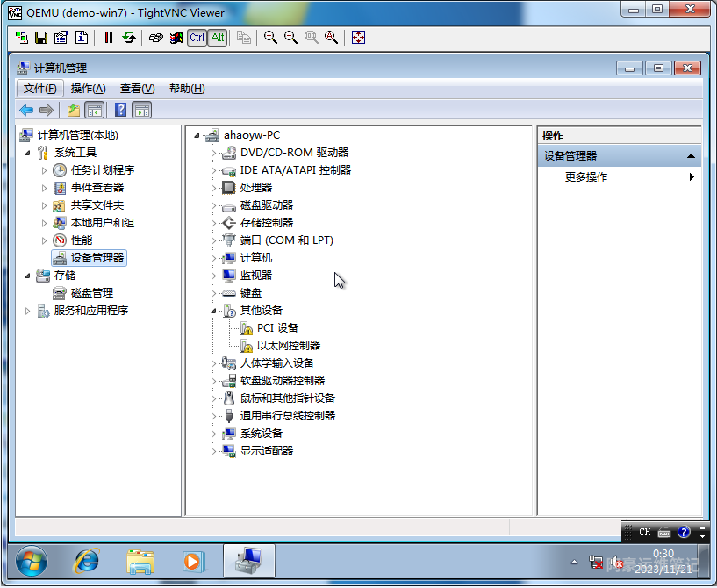The width and height of the screenshot is (717, 588).
Task: Click the TightVNC fullscreen icon
Action: (x=358, y=37)
